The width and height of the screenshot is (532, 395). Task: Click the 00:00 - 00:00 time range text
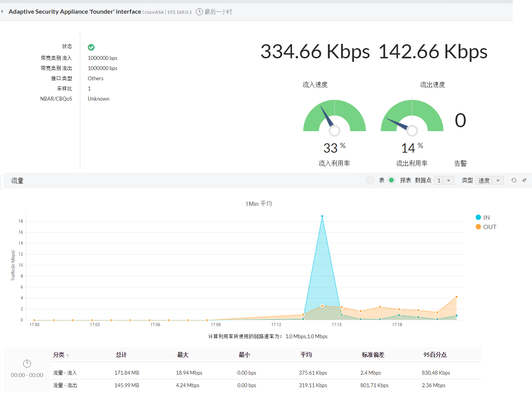[x=27, y=375]
